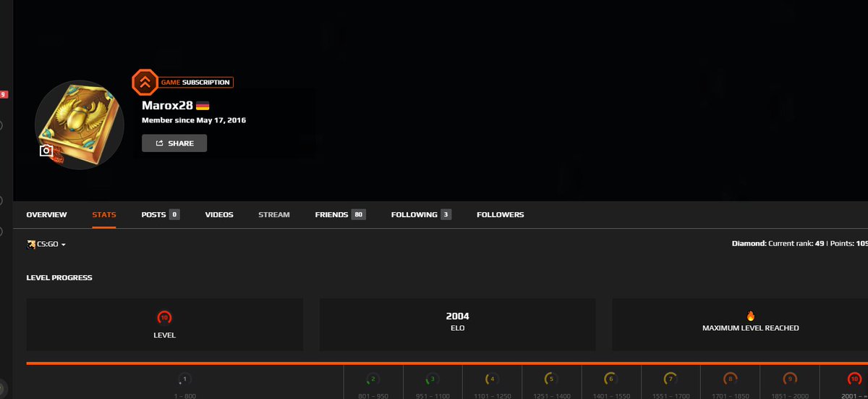This screenshot has width=868, height=399.
Task: Click the level 3 skill icon
Action: click(432, 379)
